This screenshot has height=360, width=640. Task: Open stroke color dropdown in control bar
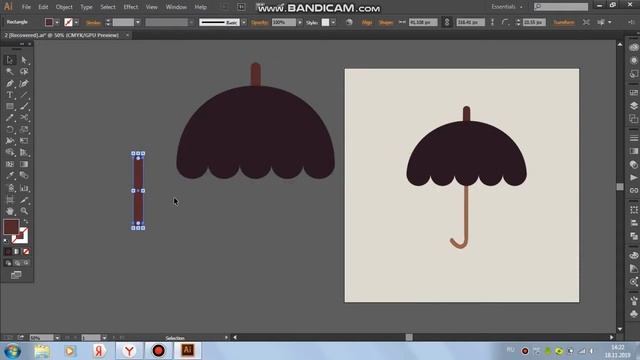[76, 22]
